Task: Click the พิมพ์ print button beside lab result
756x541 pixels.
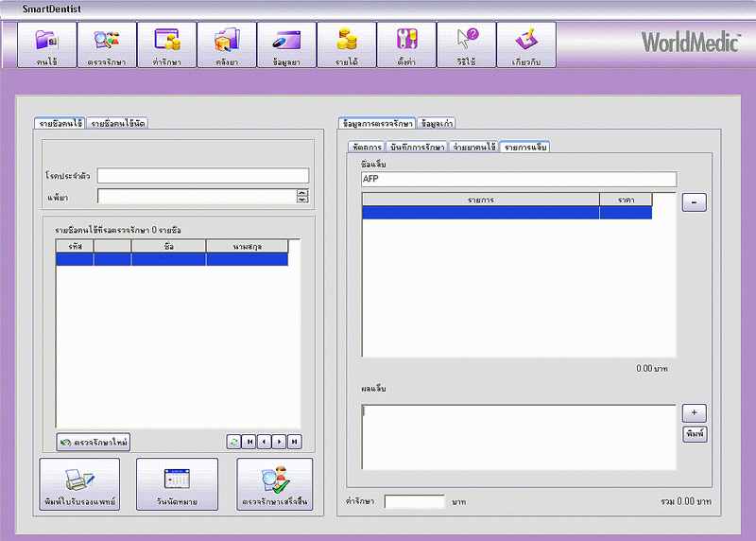Action: (x=695, y=434)
